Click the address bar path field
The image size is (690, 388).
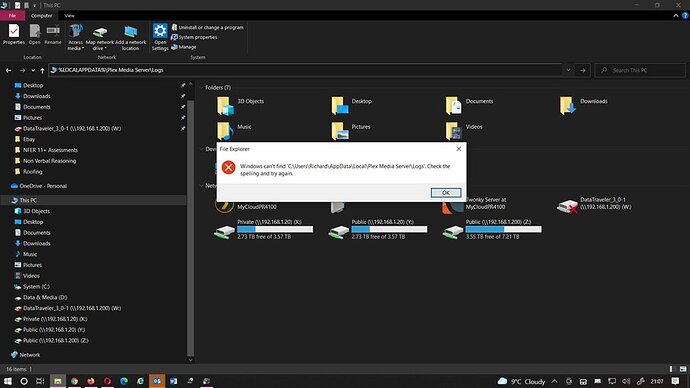click(x=305, y=70)
